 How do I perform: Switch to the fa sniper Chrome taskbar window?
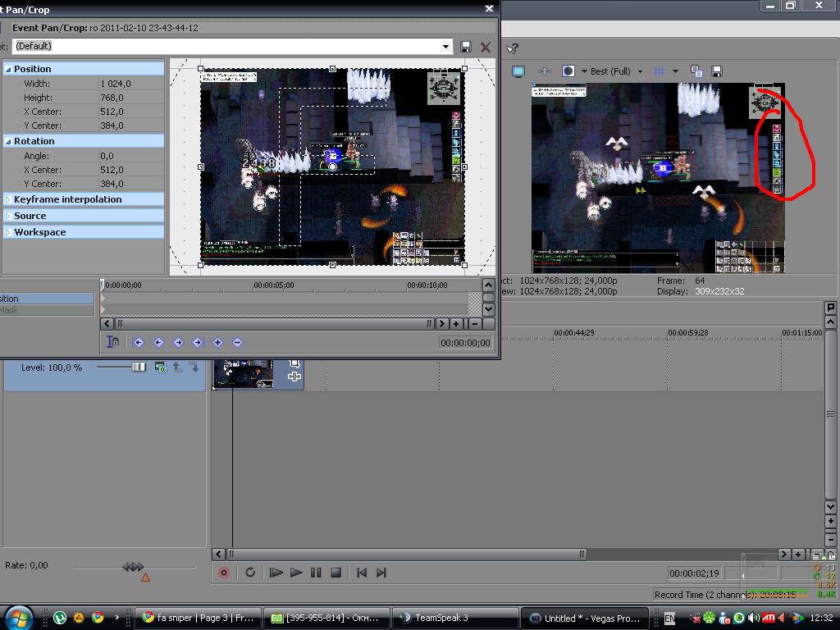click(x=197, y=619)
